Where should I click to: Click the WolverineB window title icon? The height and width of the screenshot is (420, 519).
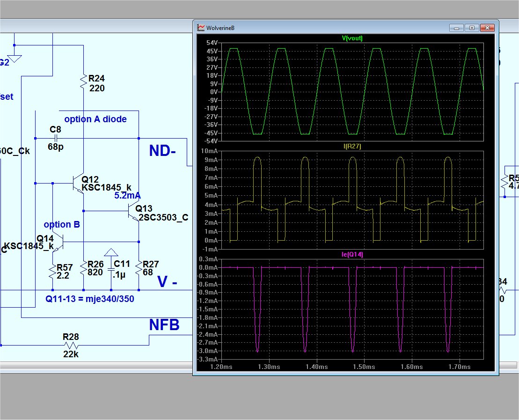pyautogui.click(x=201, y=28)
